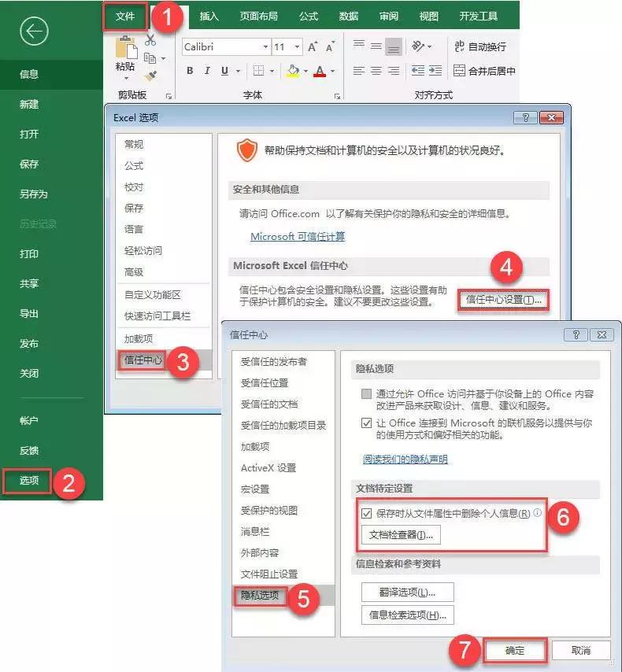The height and width of the screenshot is (672, 622).
Task: Decrease the font size with the smaller A
Action: [331, 46]
